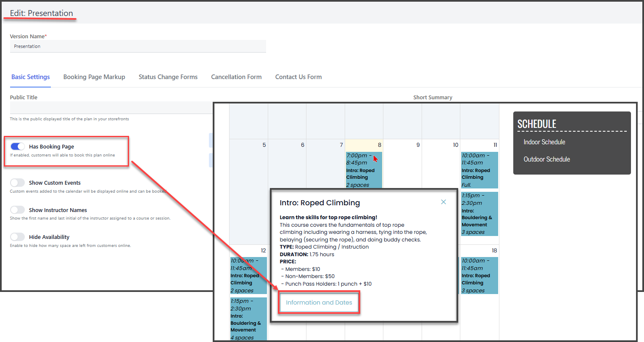Enable the Show Custom Events toggle

coord(18,183)
